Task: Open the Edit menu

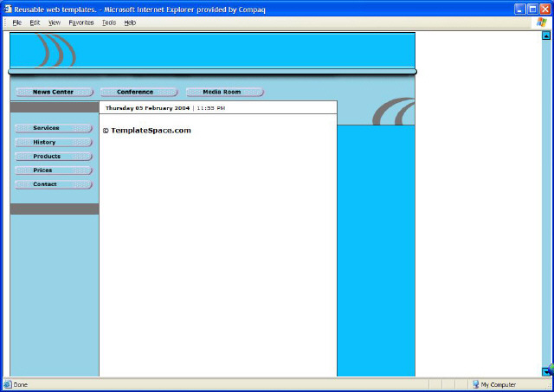Action: pos(35,22)
